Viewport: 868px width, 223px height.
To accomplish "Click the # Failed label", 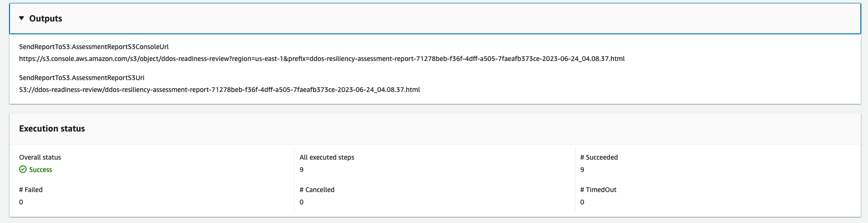I will [31, 190].
